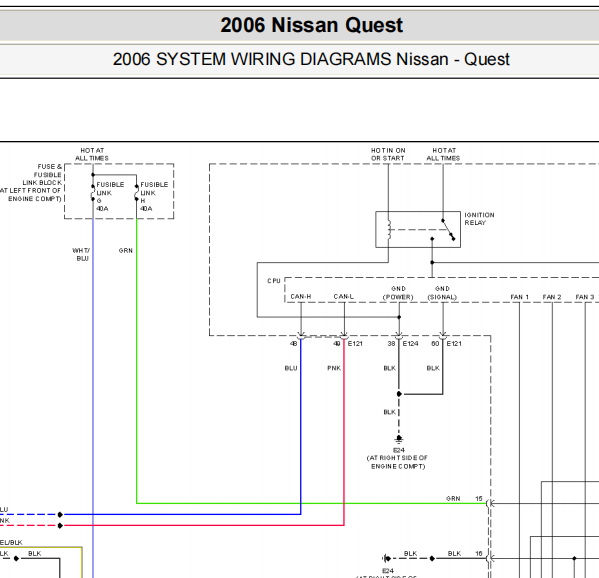This screenshot has height=578, width=599.
Task: Click the 'GRN' label near pin 15
Action: (453, 499)
